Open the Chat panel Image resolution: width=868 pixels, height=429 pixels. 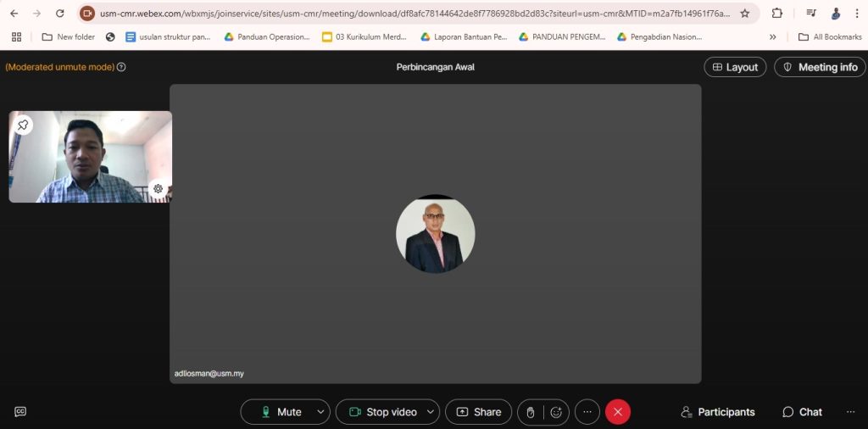pyautogui.click(x=802, y=412)
